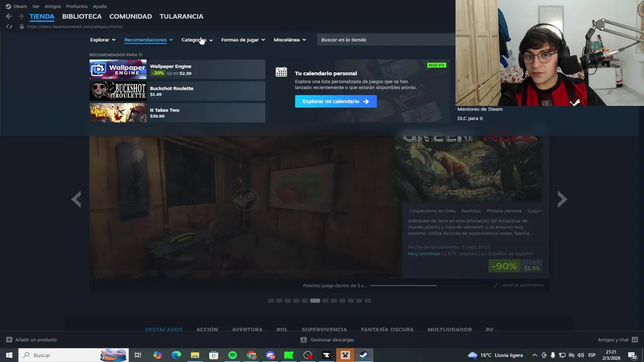Open OBS Studio from the taskbar

pyautogui.click(x=308, y=355)
